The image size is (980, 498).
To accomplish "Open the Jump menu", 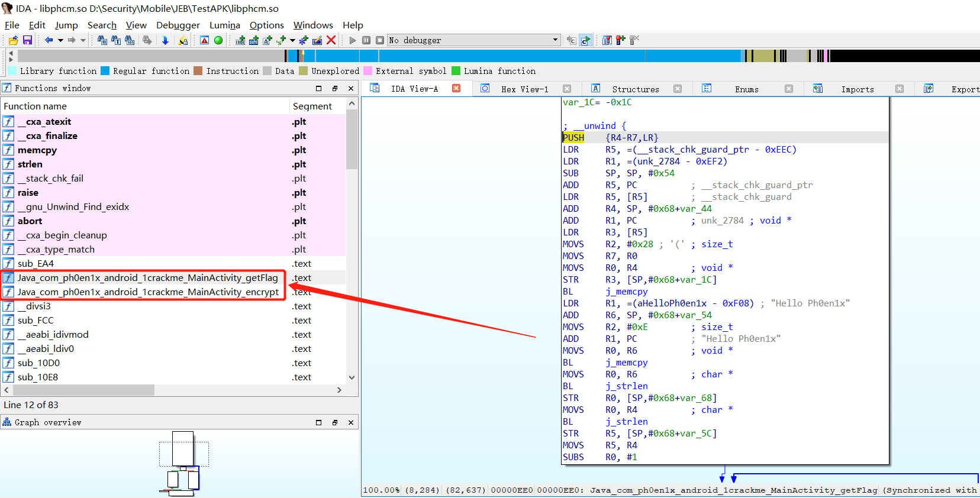I will tap(66, 25).
